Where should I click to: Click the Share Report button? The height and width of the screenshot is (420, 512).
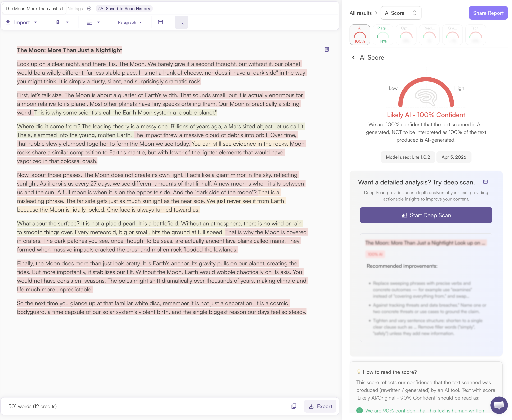coord(488,13)
